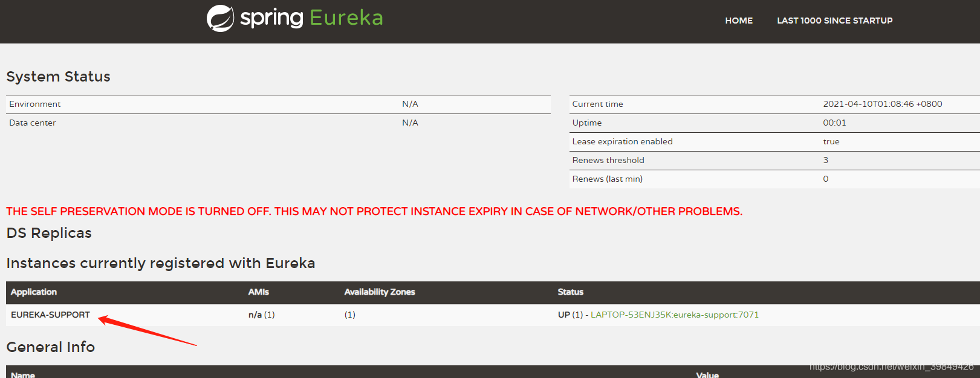Click the General Info heading

[x=50, y=347]
